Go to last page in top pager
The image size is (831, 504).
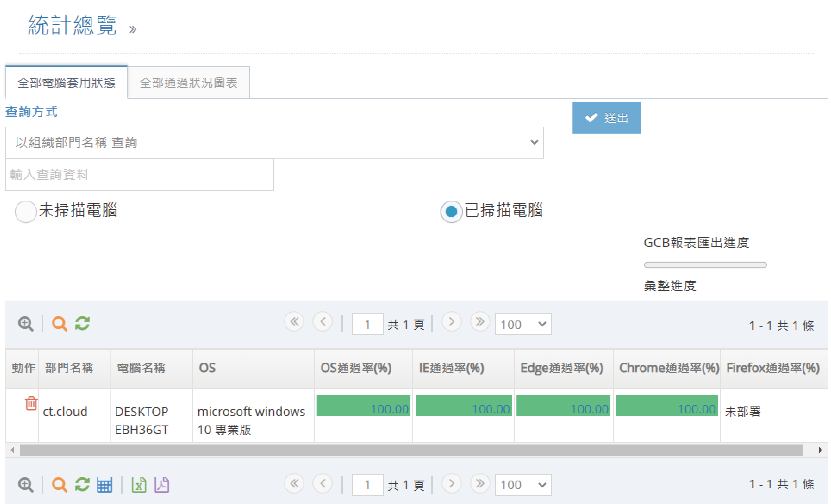[x=480, y=322]
